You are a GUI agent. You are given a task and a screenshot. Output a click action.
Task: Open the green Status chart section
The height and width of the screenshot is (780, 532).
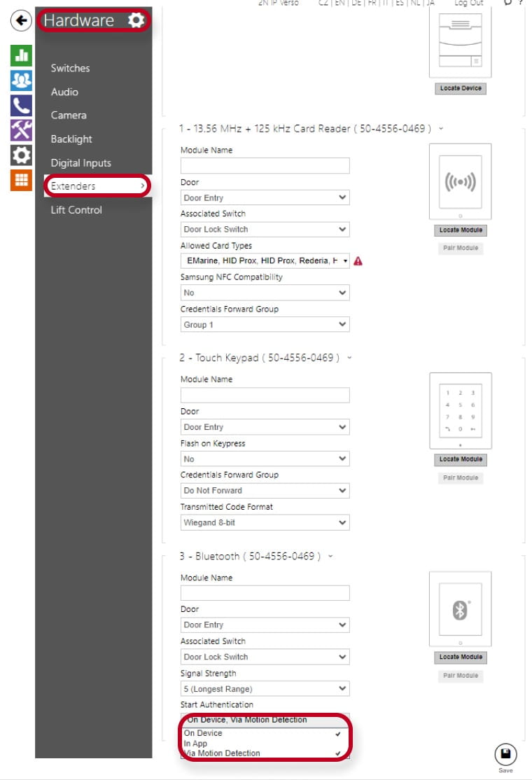(22, 55)
